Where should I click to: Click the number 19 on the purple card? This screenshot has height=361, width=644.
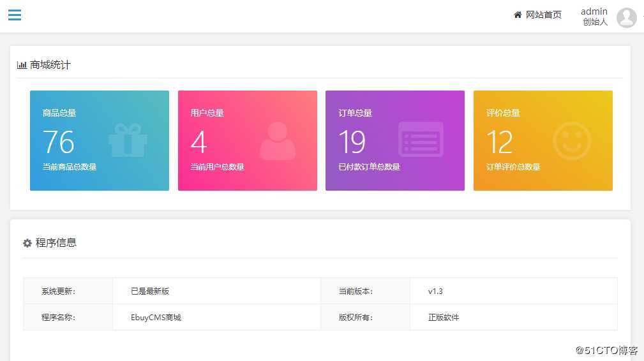(352, 142)
